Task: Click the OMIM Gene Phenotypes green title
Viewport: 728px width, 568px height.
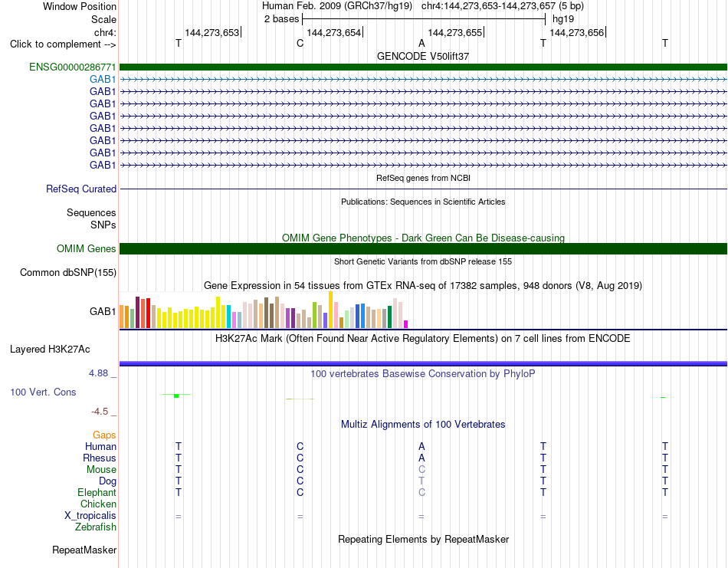Action: pos(423,238)
